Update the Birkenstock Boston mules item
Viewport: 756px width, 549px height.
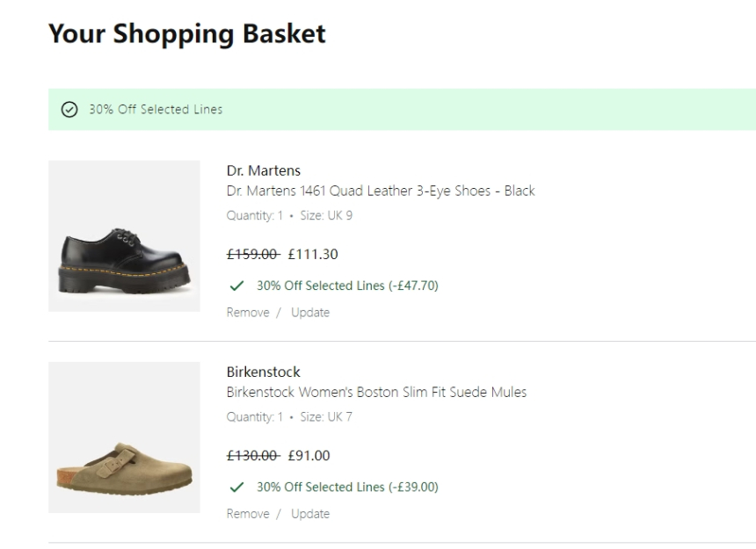[x=310, y=514]
